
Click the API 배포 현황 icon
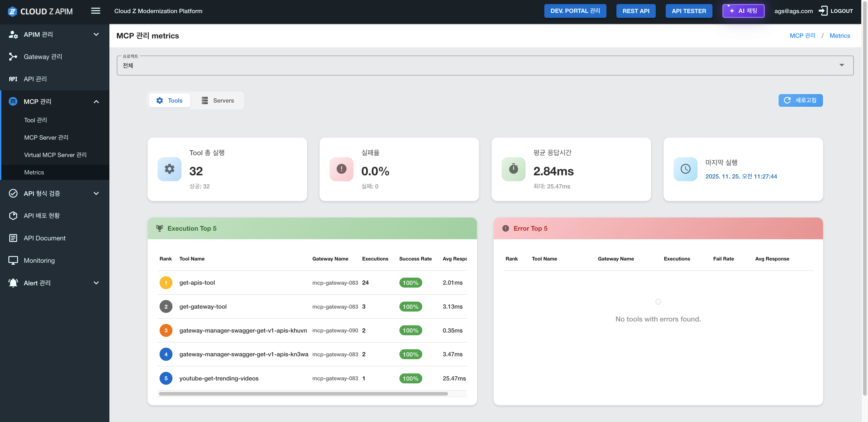pyautogui.click(x=13, y=216)
